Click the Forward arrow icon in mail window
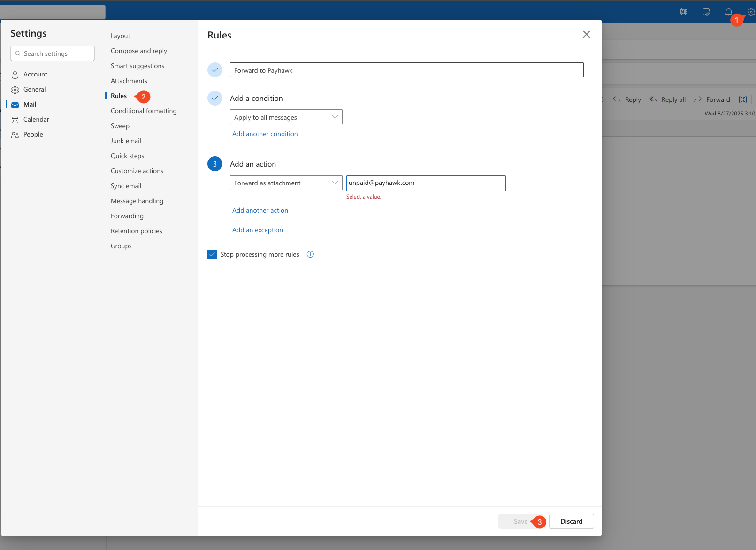The width and height of the screenshot is (756, 550). (698, 99)
